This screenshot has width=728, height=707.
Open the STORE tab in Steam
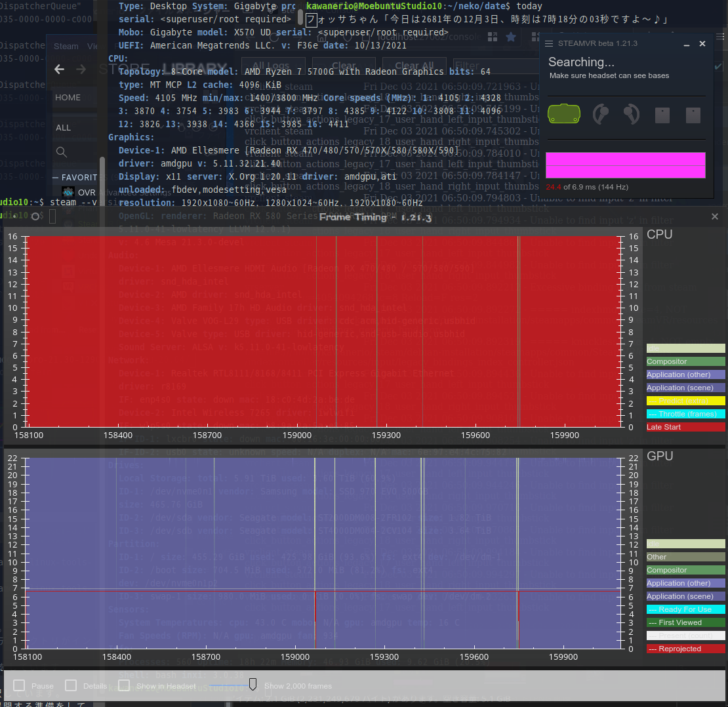pos(125,70)
